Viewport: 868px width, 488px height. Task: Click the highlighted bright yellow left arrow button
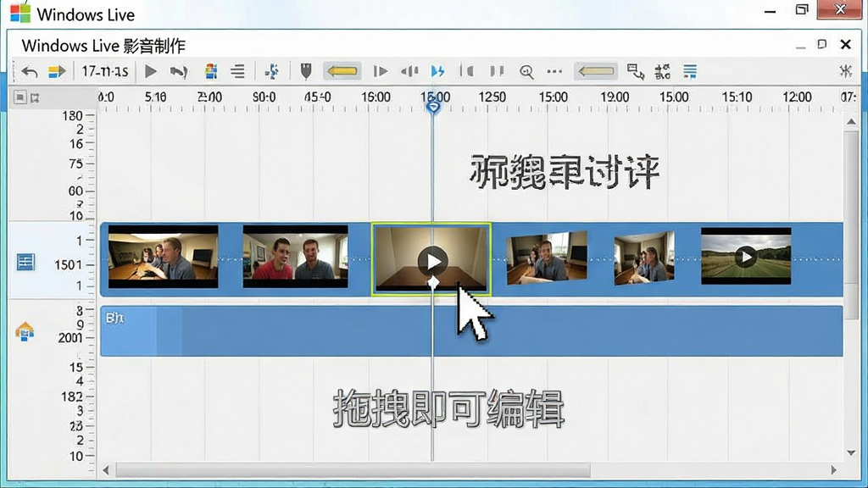coord(342,71)
